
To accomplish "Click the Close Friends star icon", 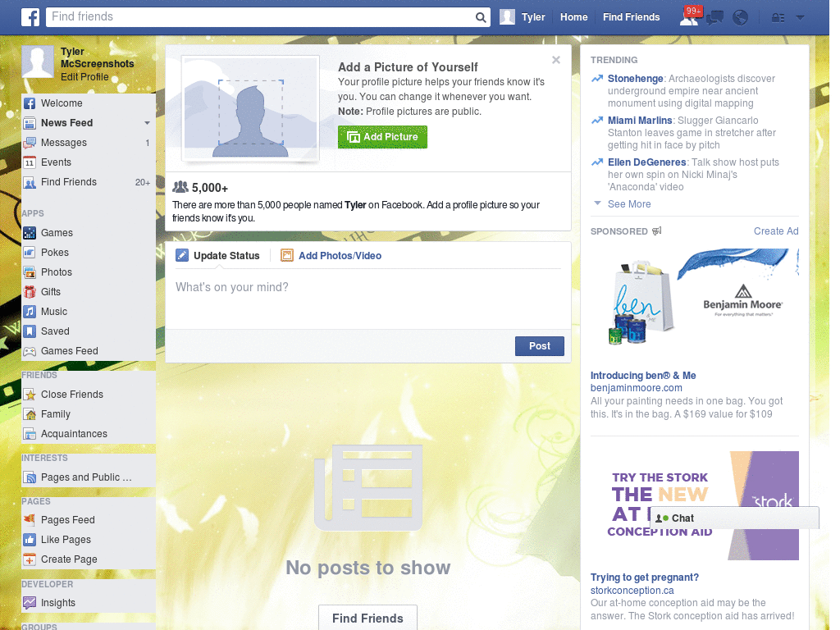I will click(30, 395).
